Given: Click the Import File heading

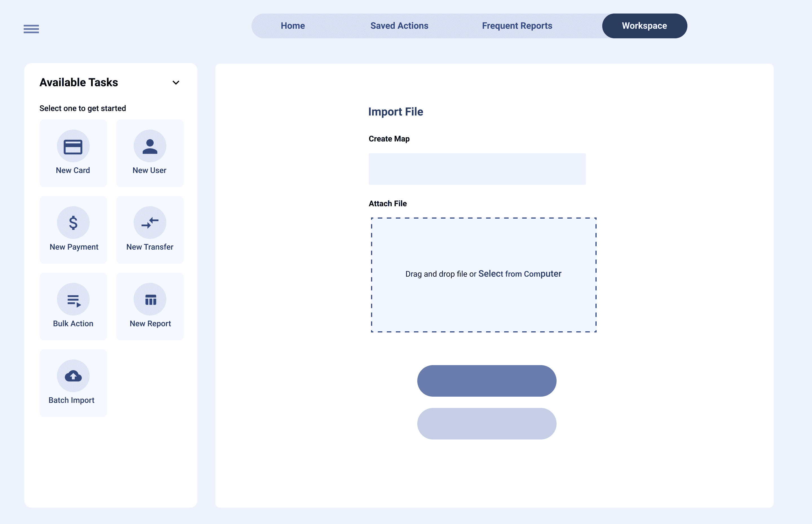Looking at the screenshot, I should 395,111.
